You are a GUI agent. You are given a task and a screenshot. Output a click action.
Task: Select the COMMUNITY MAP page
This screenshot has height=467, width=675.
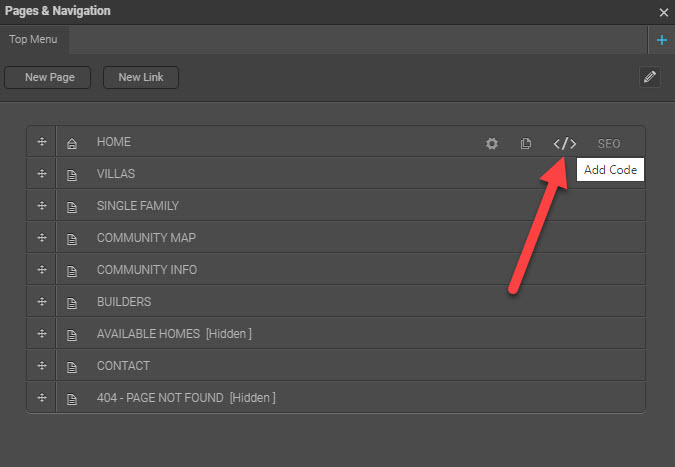coord(146,238)
